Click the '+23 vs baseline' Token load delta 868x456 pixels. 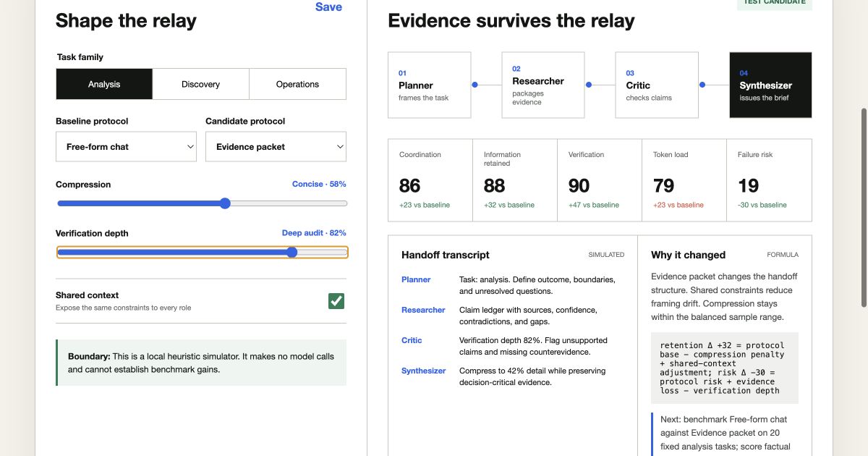click(x=678, y=205)
